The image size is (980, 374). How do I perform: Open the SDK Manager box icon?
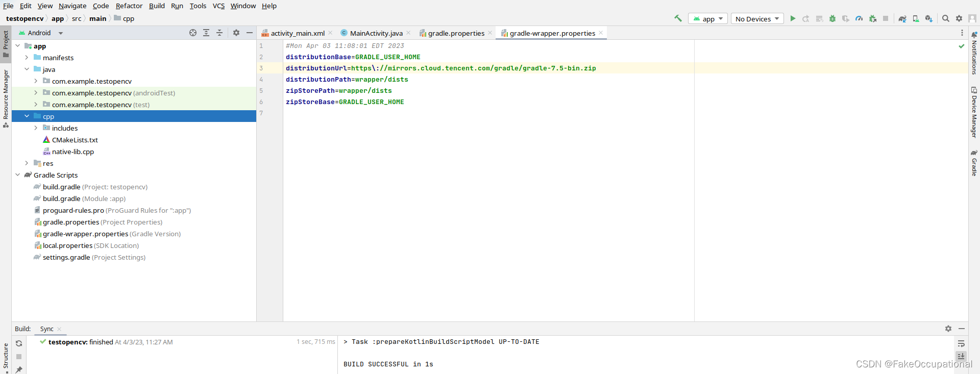[x=929, y=18]
